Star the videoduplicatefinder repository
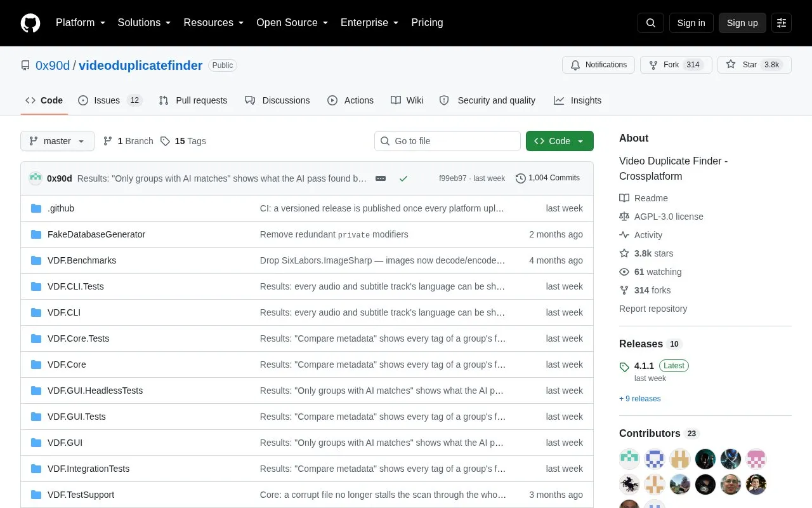The height and width of the screenshot is (508, 812). [x=754, y=65]
